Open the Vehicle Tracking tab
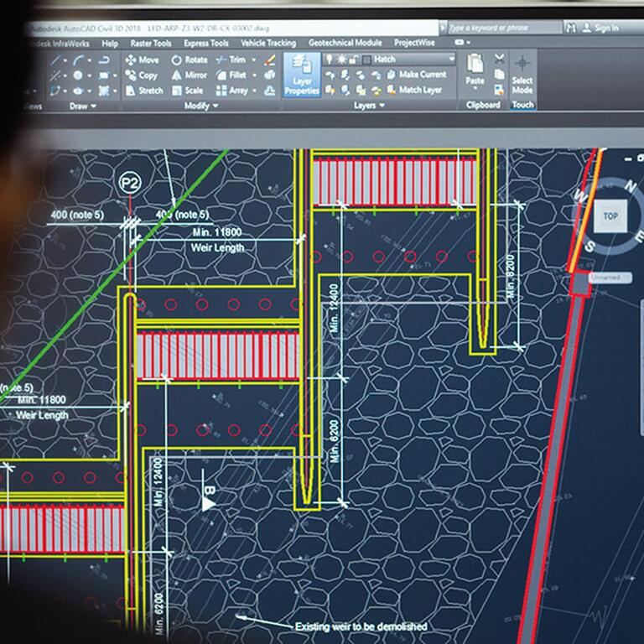The image size is (644, 644). tap(268, 43)
